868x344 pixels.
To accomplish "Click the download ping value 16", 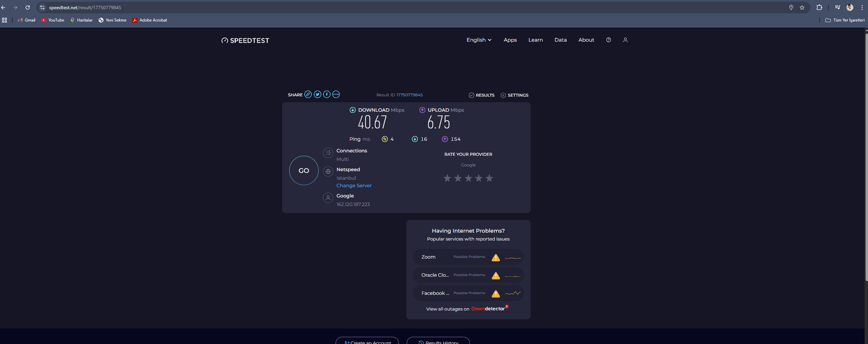I will coord(424,139).
